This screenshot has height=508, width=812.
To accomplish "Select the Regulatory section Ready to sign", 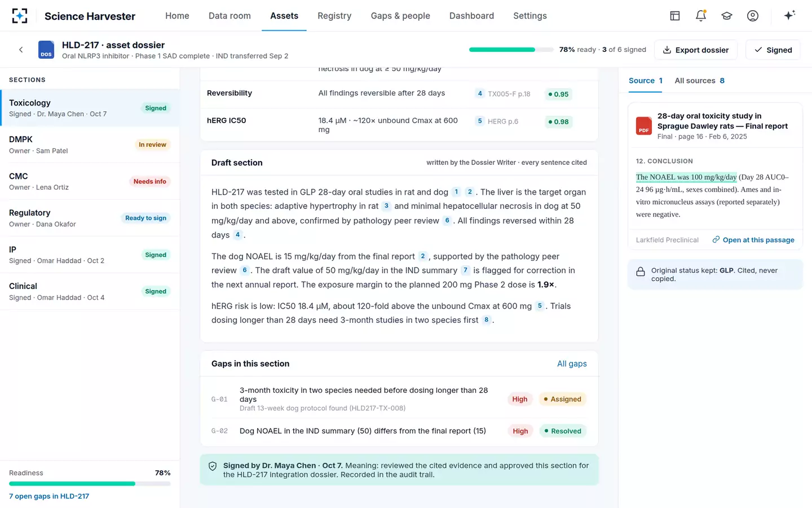I will [90, 218].
